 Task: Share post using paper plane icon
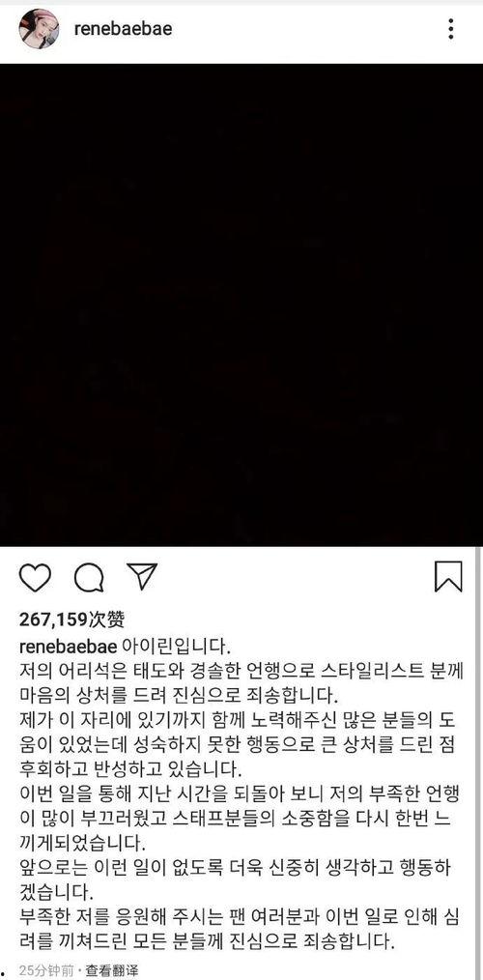142,576
